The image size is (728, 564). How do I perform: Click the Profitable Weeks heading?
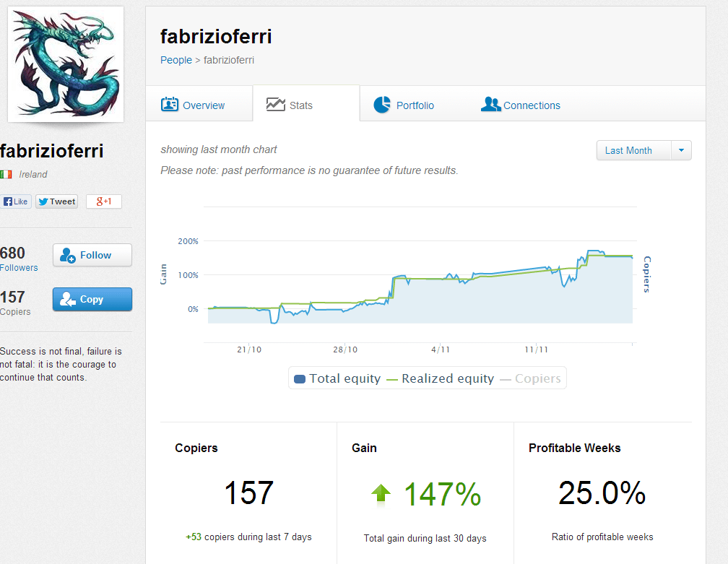574,448
